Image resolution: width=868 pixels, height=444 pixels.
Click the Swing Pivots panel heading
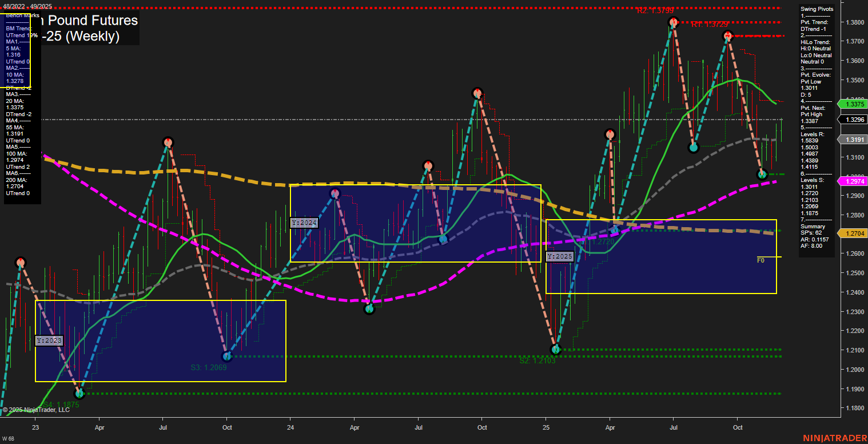(x=817, y=9)
